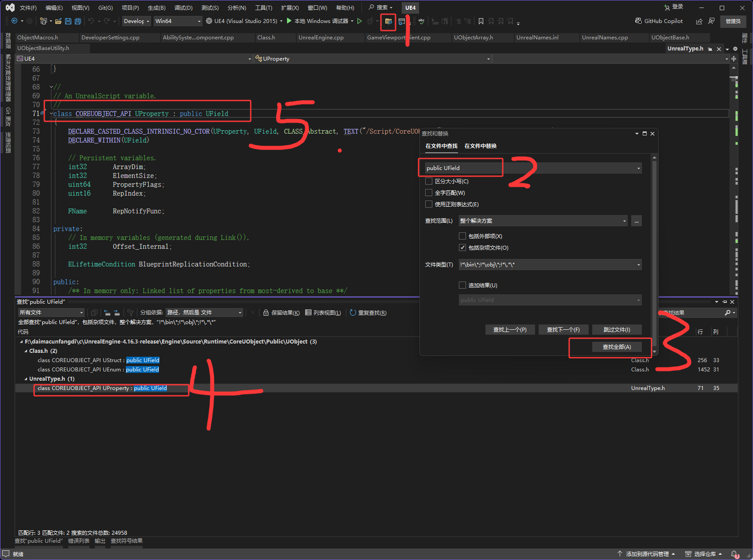Click the find in files toolbar icon

click(388, 21)
